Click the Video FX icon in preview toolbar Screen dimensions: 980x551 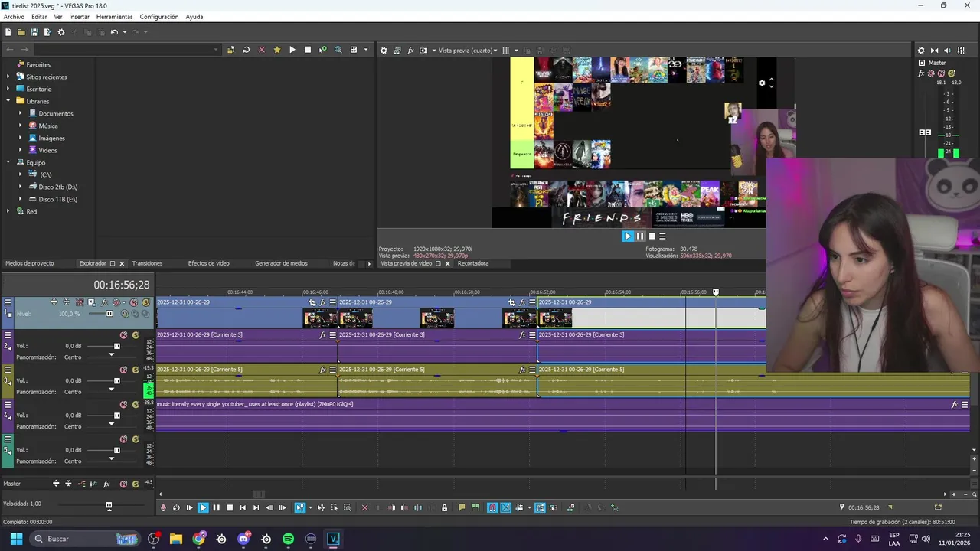[410, 51]
